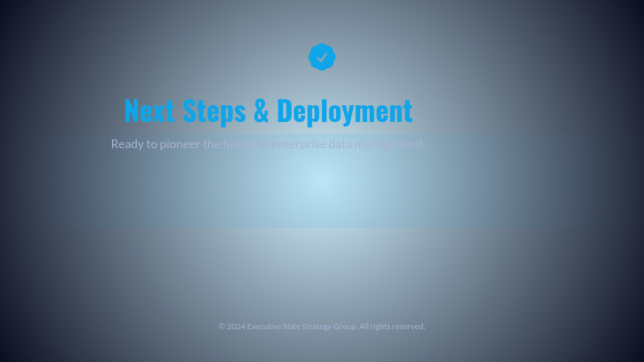Click the "Ready to pioneer" subtitle line
The height and width of the screenshot is (362, 644).
(268, 144)
